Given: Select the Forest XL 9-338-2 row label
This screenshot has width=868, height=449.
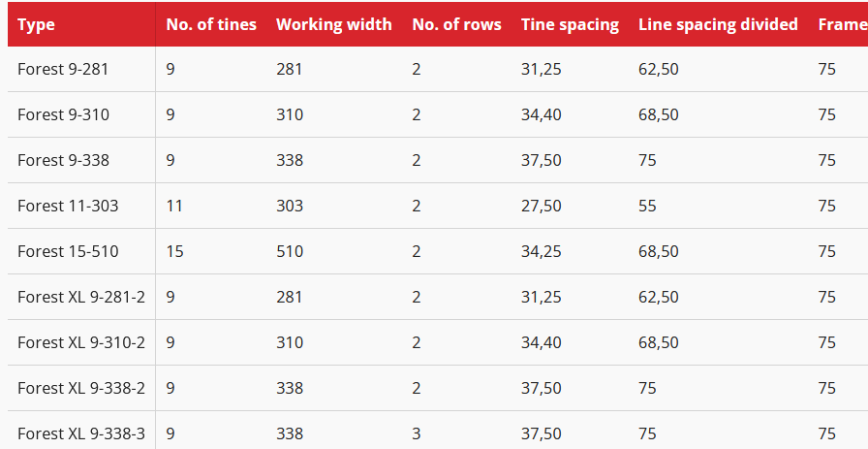Looking at the screenshot, I should tap(81, 388).
